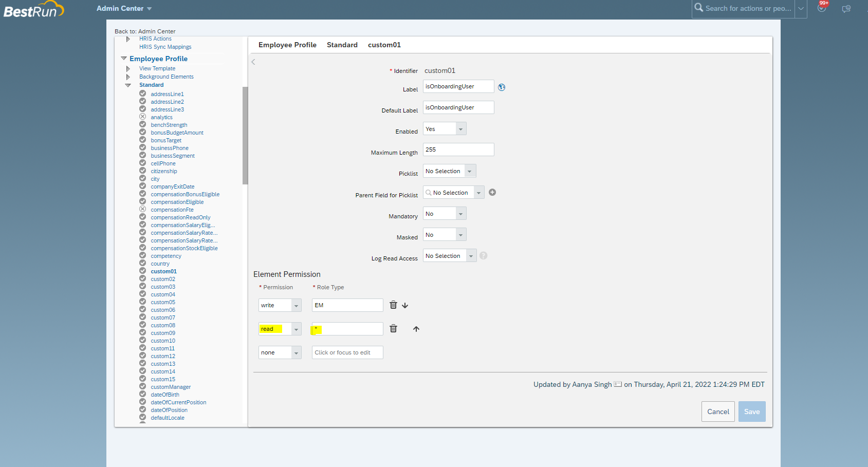Click Employee Profile breadcrumb
The width and height of the screenshot is (868, 467).
pyautogui.click(x=287, y=45)
